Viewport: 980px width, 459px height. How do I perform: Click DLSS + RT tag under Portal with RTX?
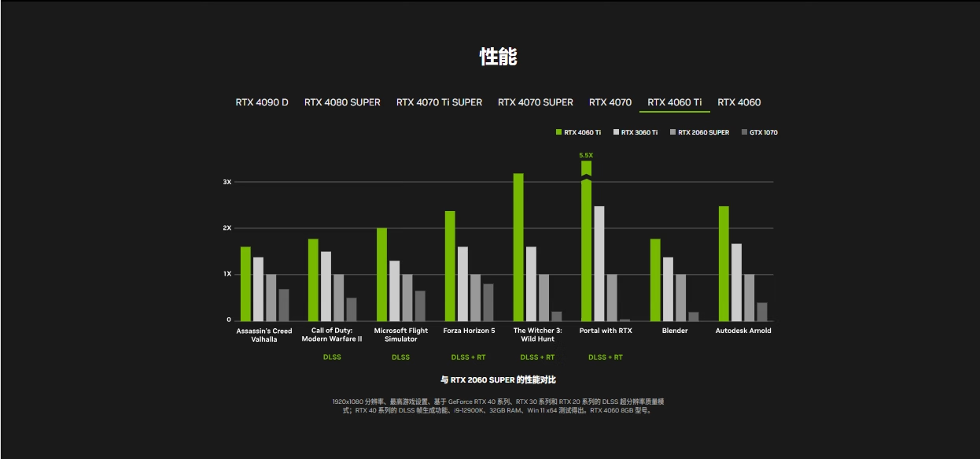click(606, 357)
